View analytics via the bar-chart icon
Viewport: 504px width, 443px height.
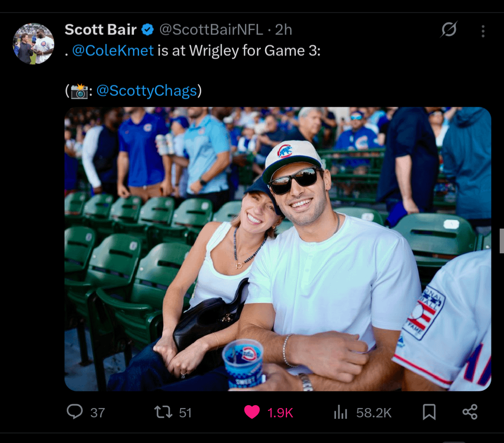[340, 412]
